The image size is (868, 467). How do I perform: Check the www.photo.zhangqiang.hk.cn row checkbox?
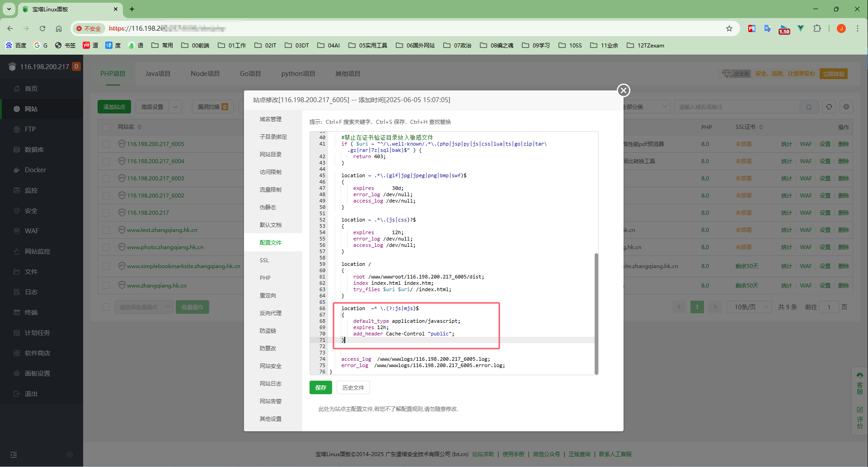pos(106,247)
